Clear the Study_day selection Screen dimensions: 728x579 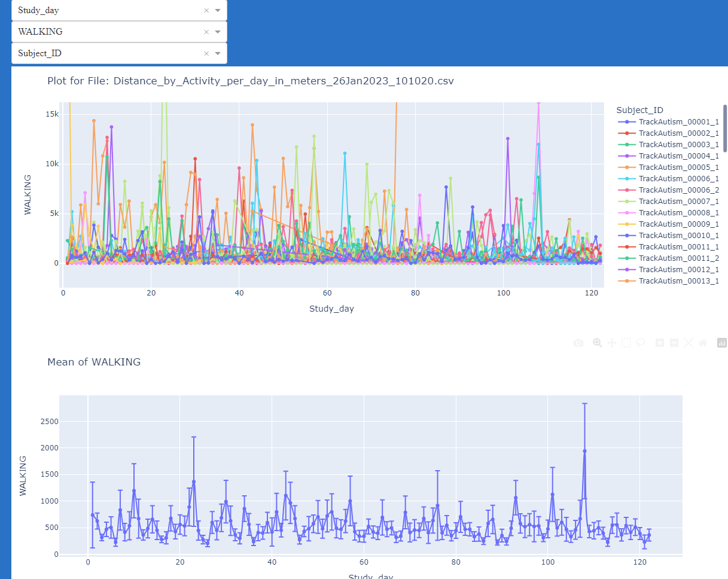click(x=206, y=10)
